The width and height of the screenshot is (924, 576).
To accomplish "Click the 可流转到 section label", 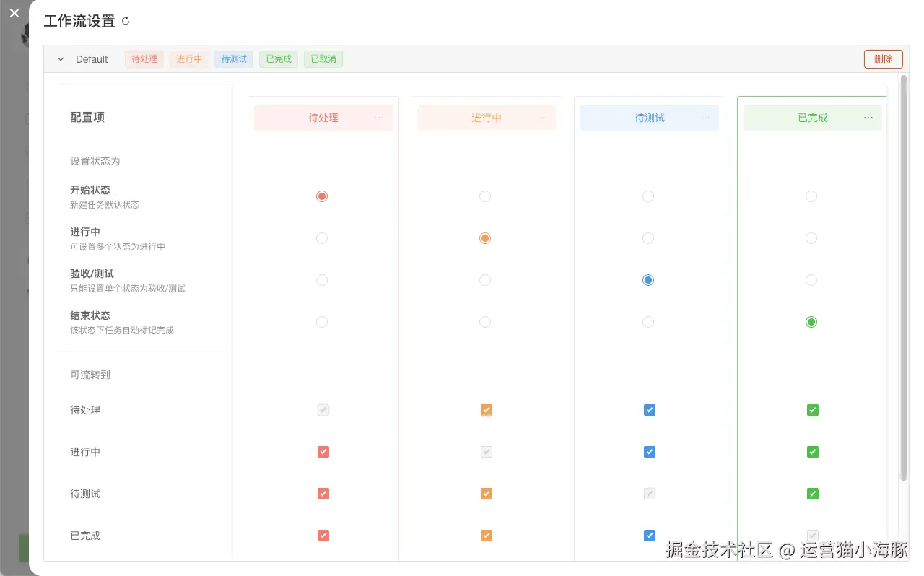I will [90, 375].
